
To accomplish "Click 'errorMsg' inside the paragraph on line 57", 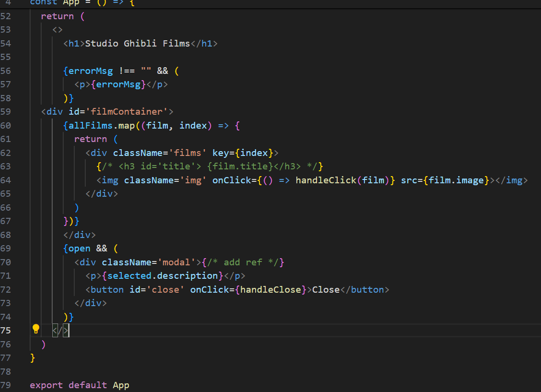I will point(118,84).
